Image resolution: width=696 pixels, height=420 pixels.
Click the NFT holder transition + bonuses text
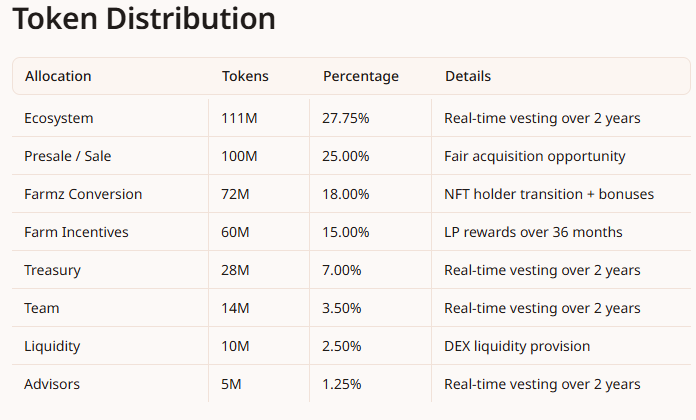[549, 194]
